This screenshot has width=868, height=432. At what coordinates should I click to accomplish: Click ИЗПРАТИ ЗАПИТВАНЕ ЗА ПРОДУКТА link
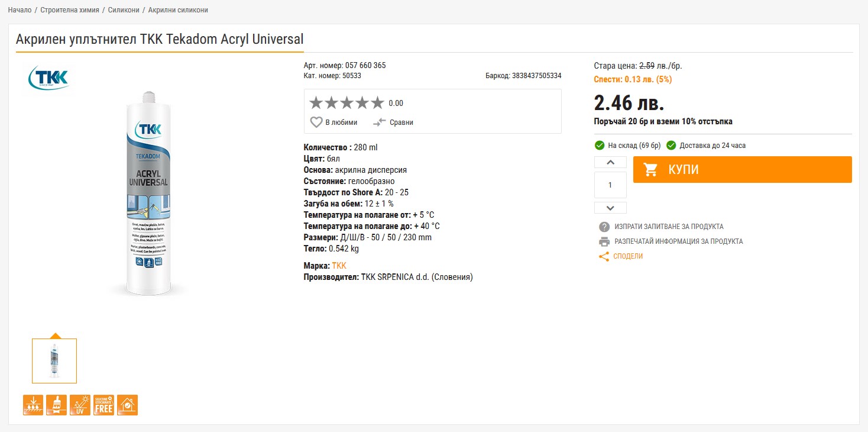(x=669, y=227)
